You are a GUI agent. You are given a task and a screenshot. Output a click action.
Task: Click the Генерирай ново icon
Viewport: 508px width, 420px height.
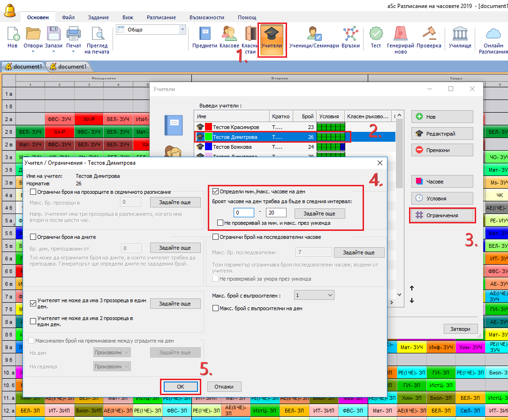[x=401, y=39]
